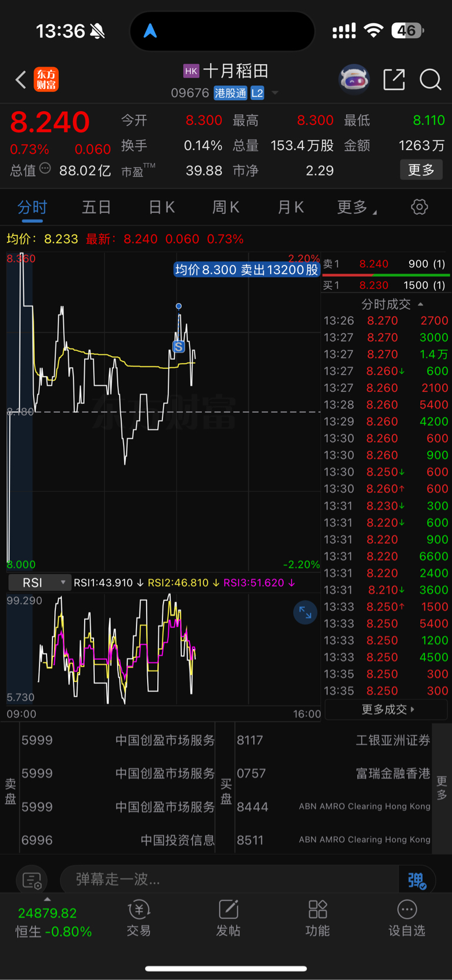This screenshot has height=980, width=452.
Task: Open chart settings gear icon
Action: [419, 207]
